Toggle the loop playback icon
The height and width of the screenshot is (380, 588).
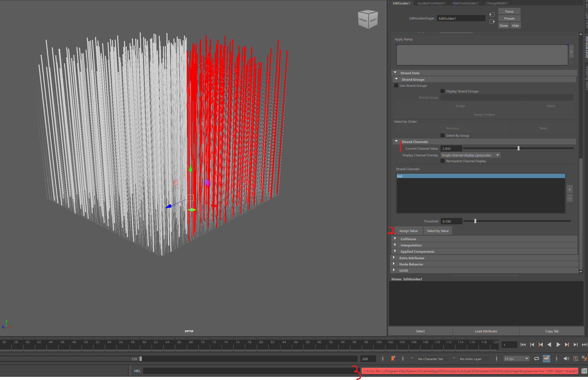coord(536,358)
